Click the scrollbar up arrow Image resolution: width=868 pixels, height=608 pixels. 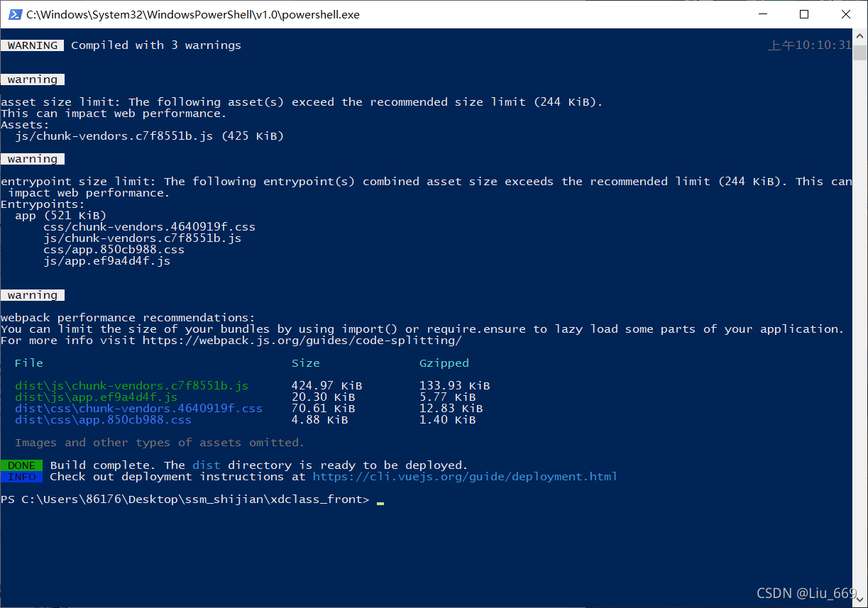tap(860, 36)
